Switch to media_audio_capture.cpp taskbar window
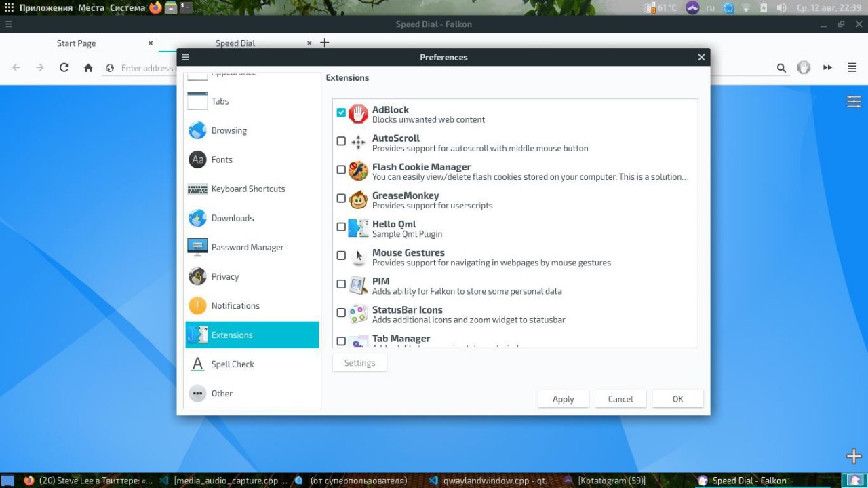 click(x=223, y=481)
